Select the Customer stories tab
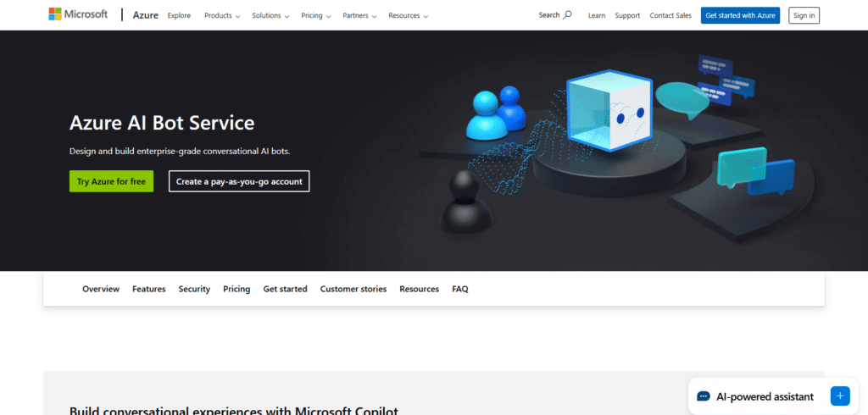 pos(353,289)
